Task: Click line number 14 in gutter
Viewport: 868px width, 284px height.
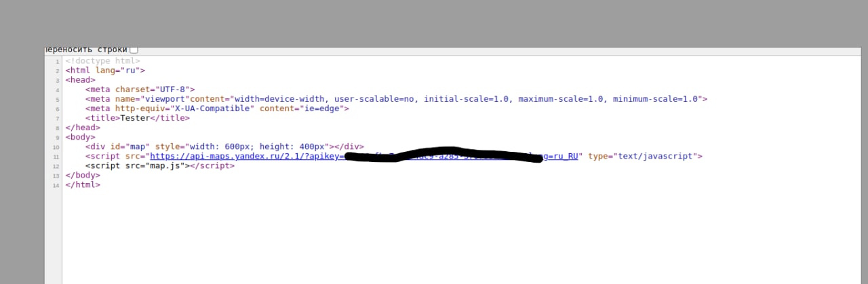Action: click(58, 185)
